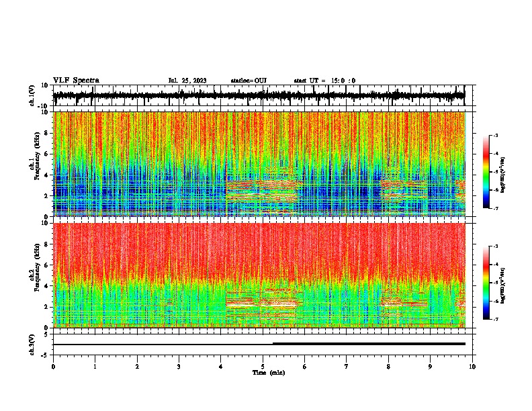The width and height of the screenshot is (532, 411).
Task: Select the date text "Jul. 25, 2023"
Action: point(187,81)
